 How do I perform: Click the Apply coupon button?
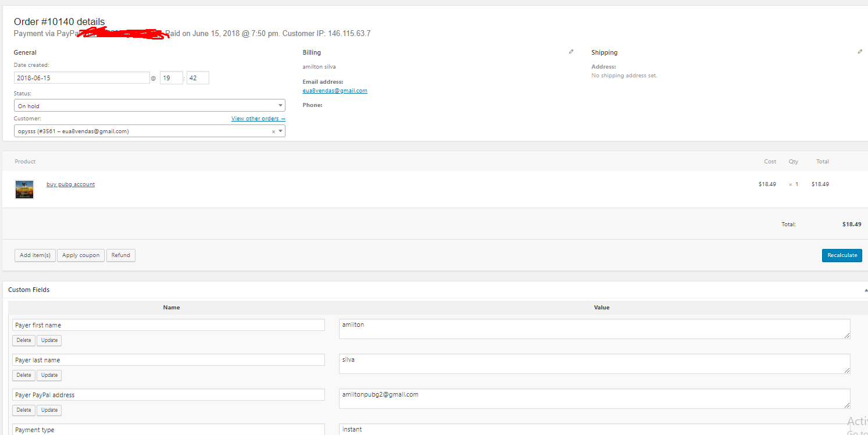pyautogui.click(x=81, y=255)
